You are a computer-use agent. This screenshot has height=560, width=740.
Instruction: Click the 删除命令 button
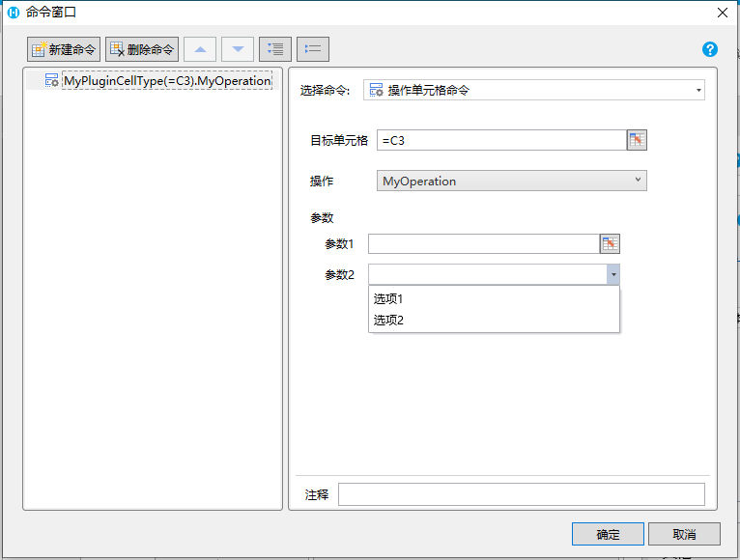[x=142, y=49]
